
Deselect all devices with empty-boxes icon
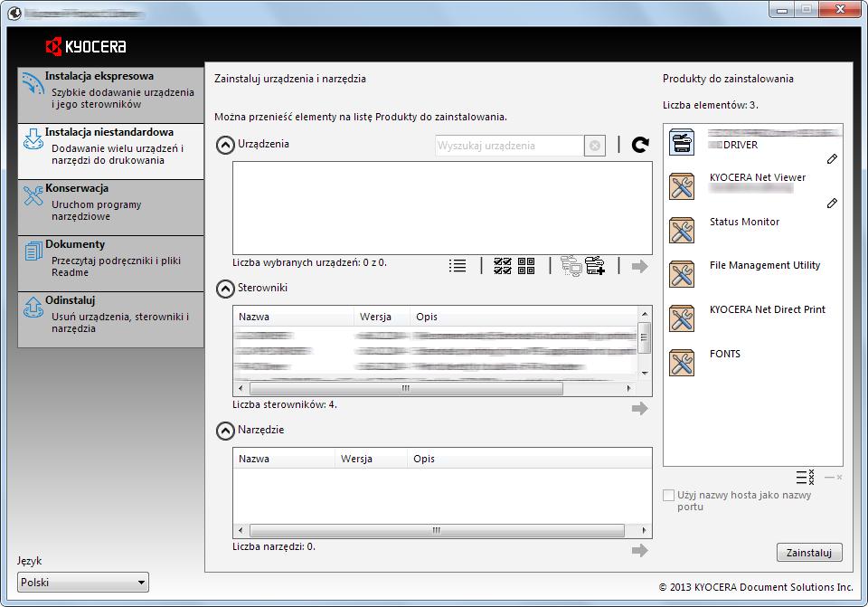[x=526, y=266]
